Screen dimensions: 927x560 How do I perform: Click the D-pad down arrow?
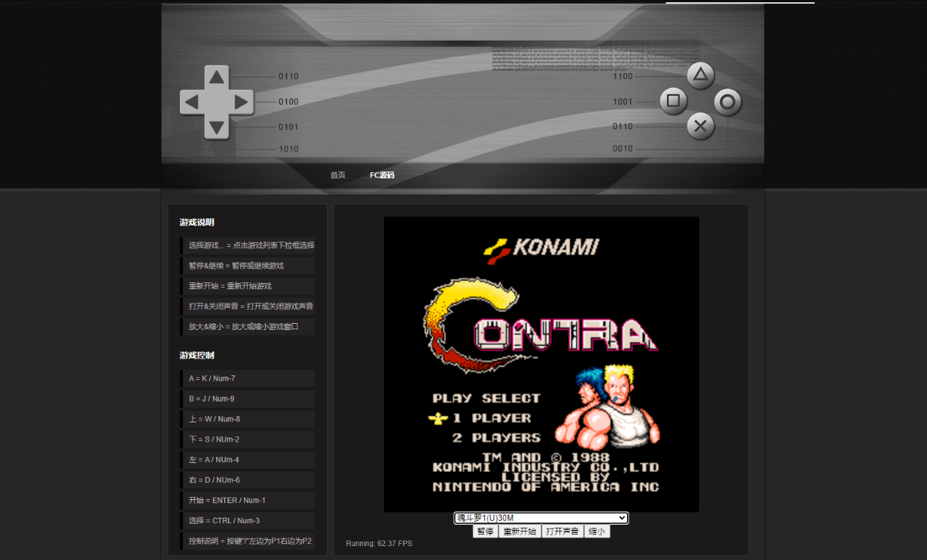click(217, 127)
